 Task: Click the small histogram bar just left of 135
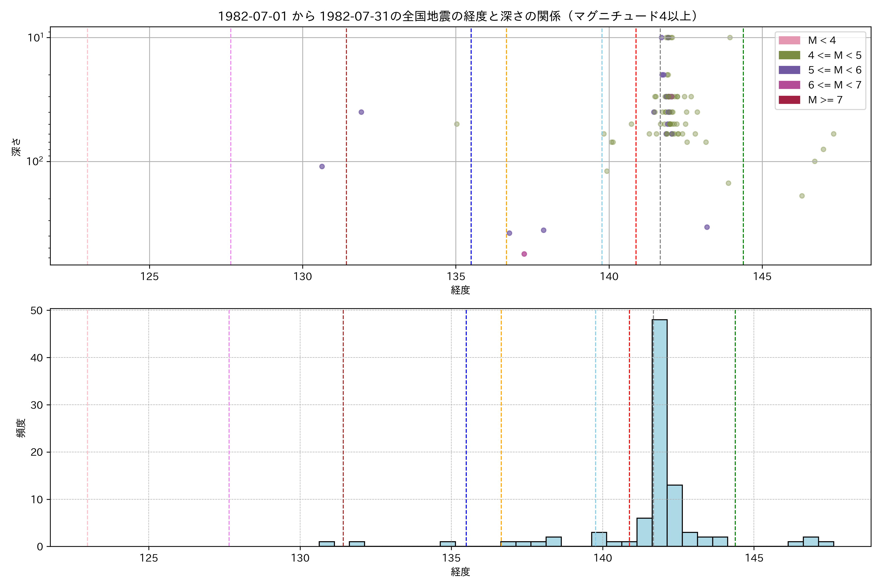click(448, 544)
